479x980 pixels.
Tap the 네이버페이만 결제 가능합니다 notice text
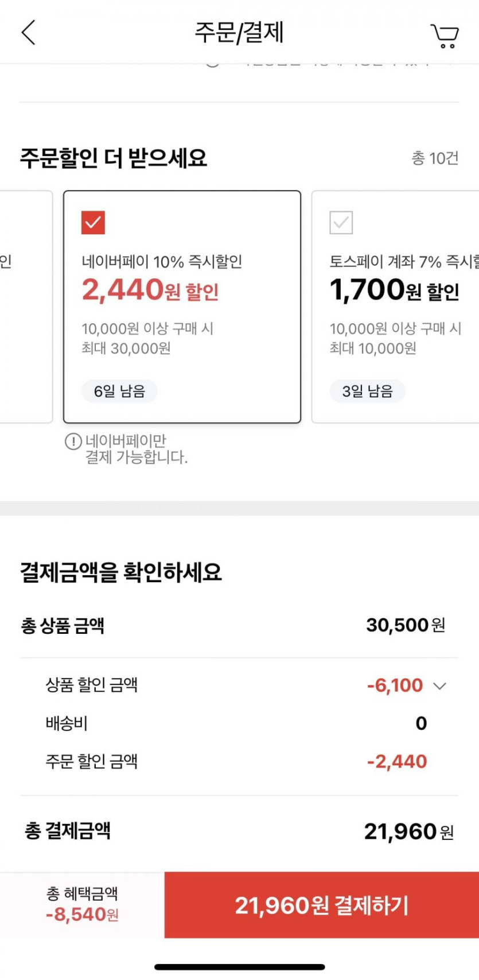[137, 449]
